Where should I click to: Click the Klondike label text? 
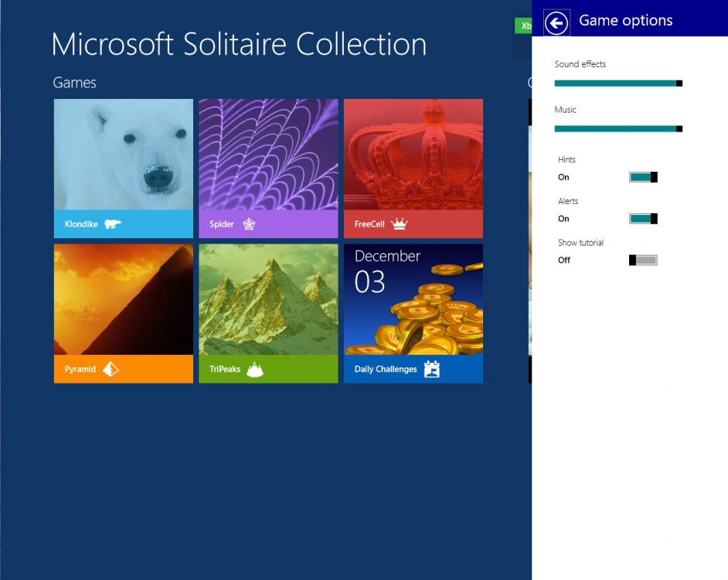[x=81, y=224]
